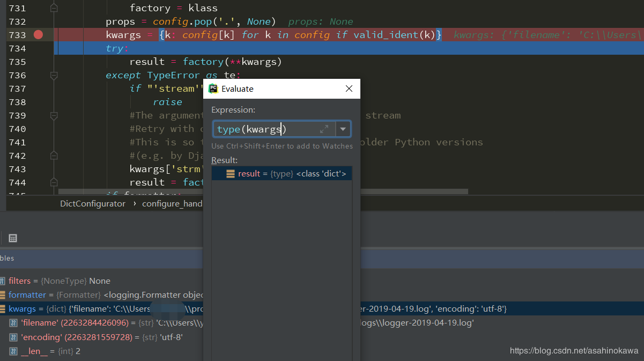Click line number 738 in the gutter
The height and width of the screenshot is (361, 644).
click(17, 102)
